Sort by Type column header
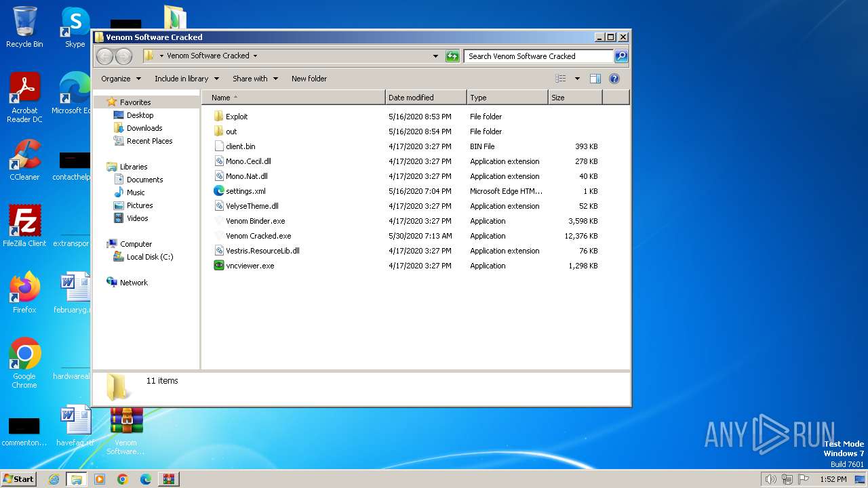This screenshot has width=868, height=488. pos(507,98)
